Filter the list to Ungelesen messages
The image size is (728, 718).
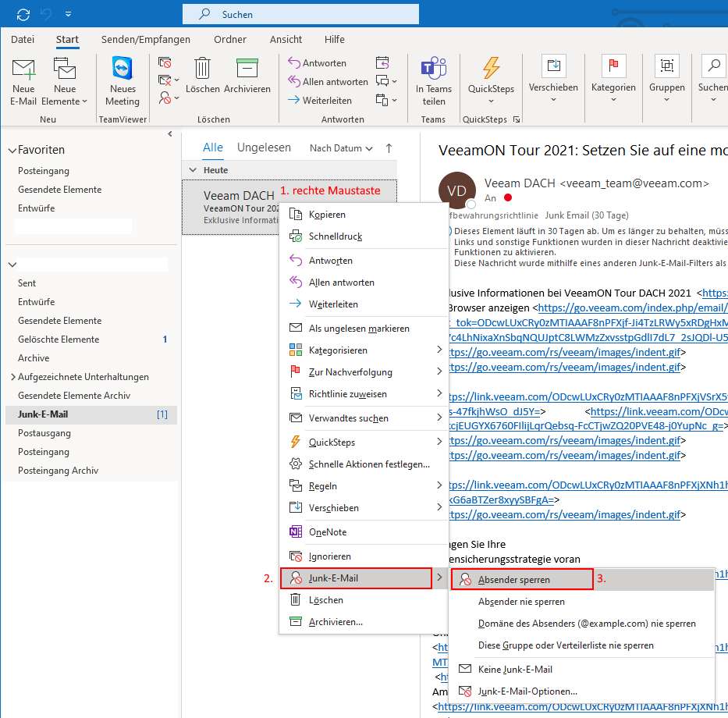coord(264,148)
